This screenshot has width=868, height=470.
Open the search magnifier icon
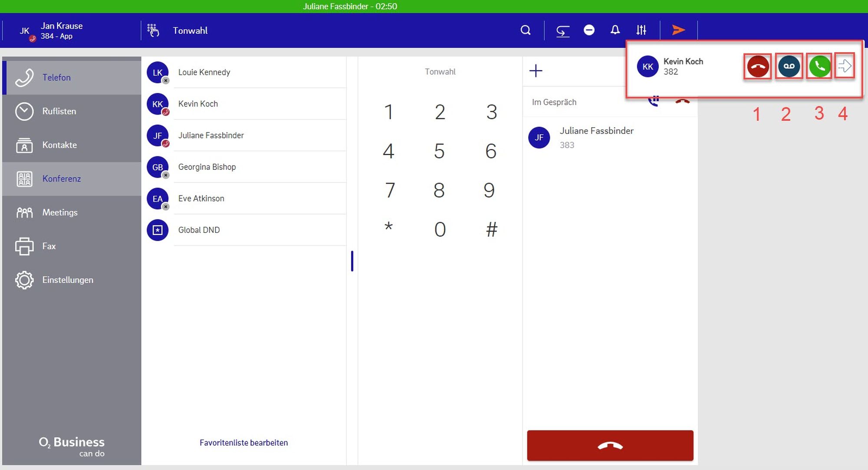click(x=526, y=30)
